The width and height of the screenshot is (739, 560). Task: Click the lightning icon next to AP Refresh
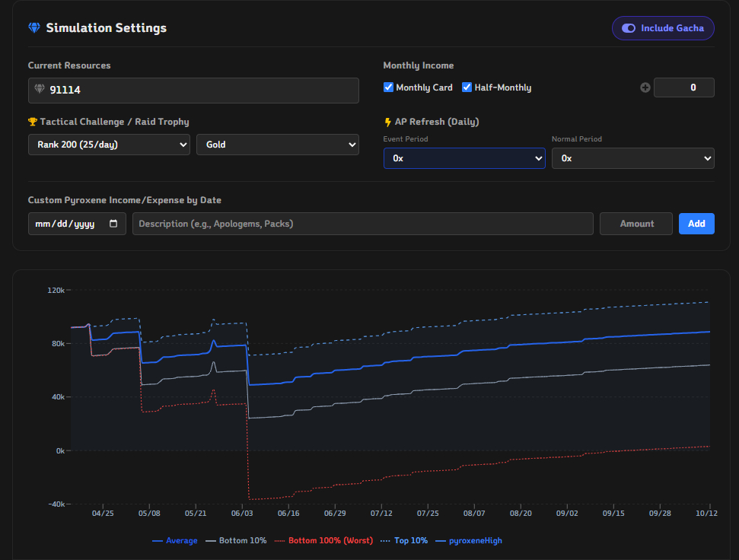[387, 122]
